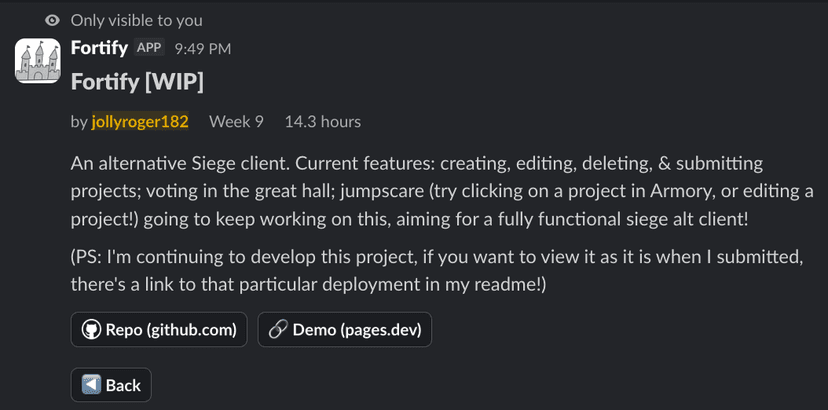Open the jollyroger182 user mention
The width and height of the screenshot is (828, 410).
[140, 122]
